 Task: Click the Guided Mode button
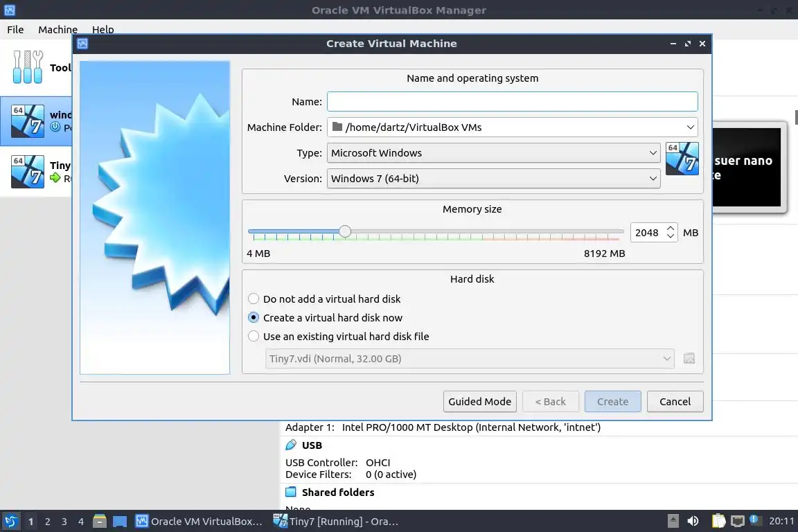[x=480, y=402]
